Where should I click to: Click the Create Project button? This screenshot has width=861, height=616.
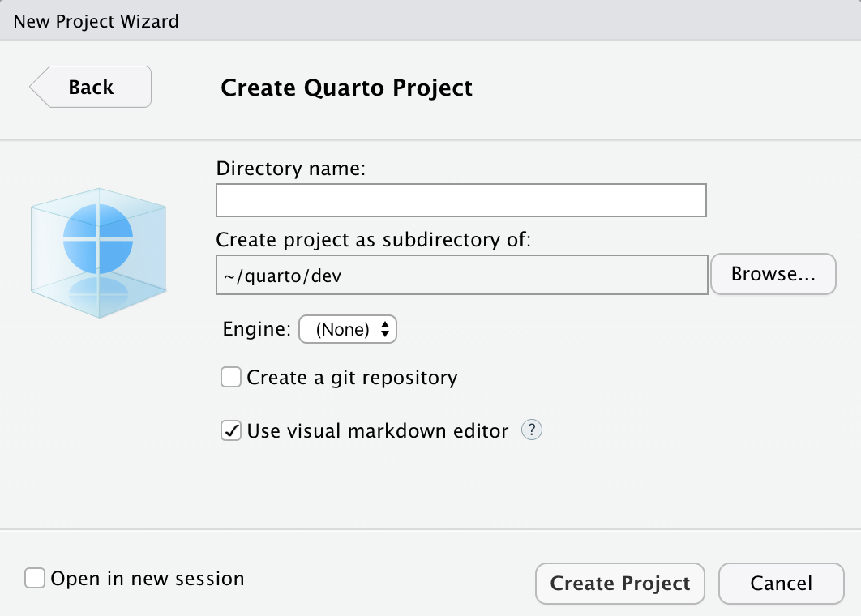click(x=619, y=583)
